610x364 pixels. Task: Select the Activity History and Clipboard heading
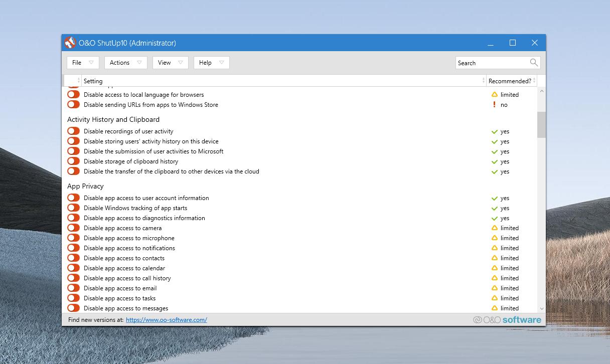[113, 119]
